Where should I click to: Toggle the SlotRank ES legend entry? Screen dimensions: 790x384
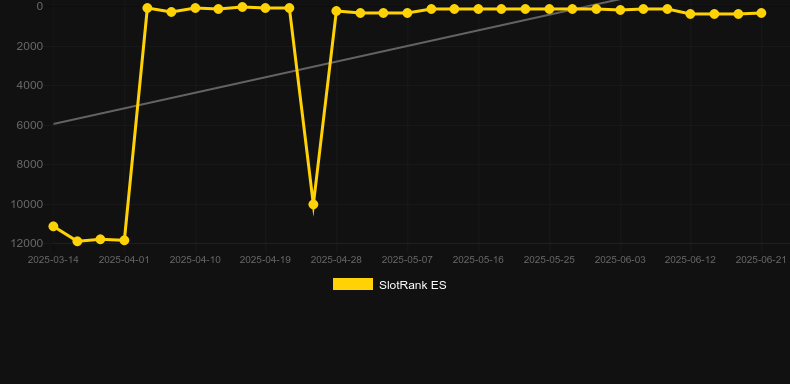[389, 285]
